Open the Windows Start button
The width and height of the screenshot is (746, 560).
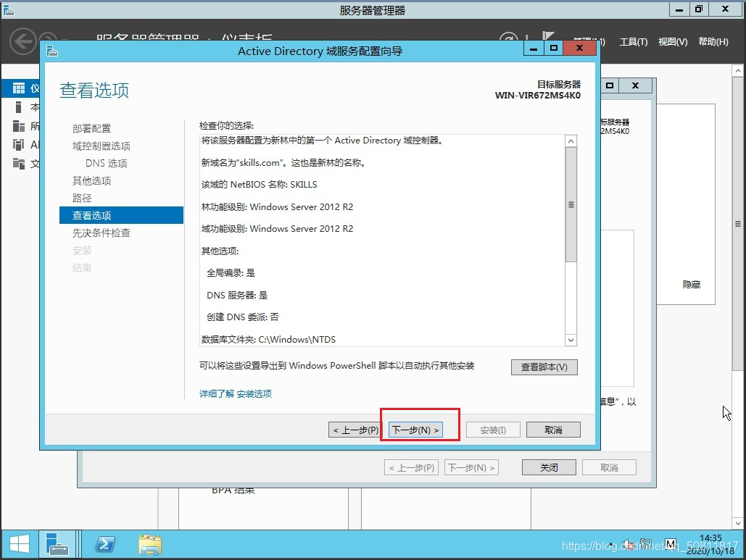(20, 544)
